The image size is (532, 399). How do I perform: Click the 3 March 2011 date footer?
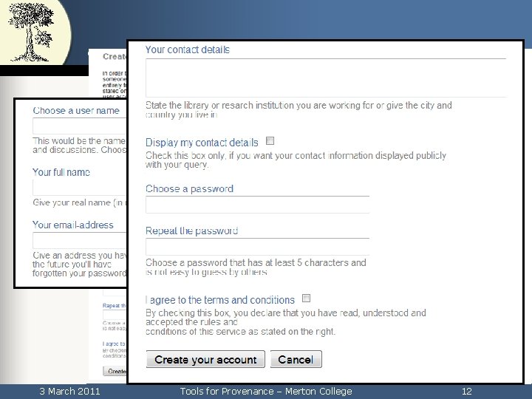click(69, 391)
